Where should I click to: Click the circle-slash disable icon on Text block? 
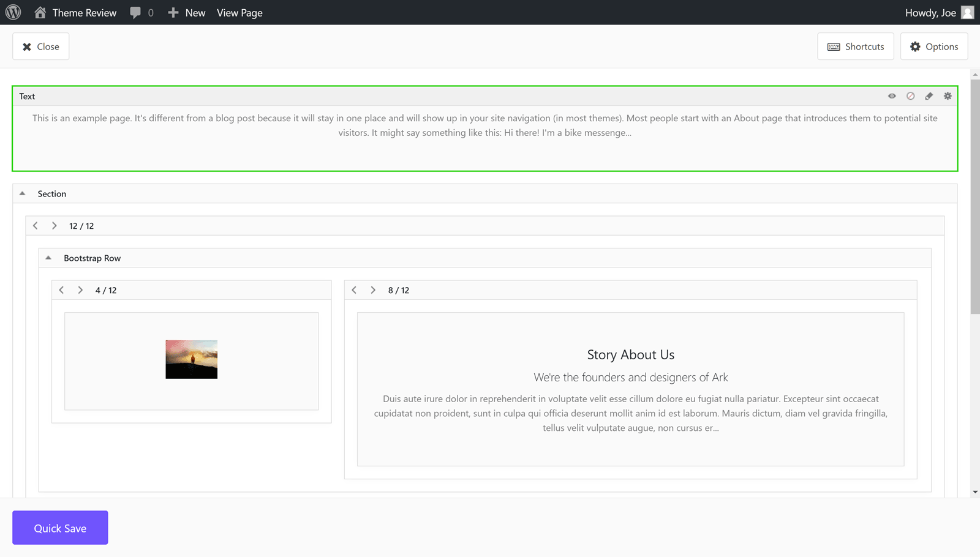point(911,96)
